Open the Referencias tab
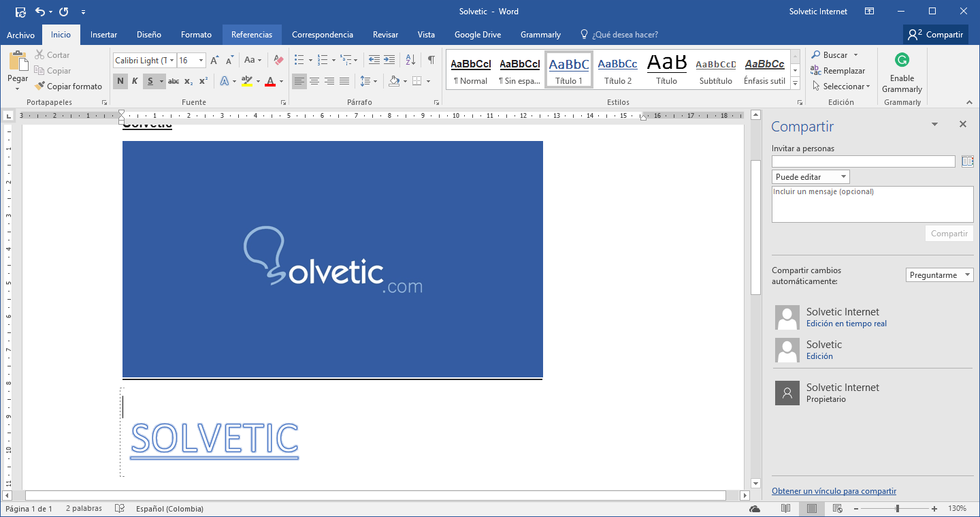980x517 pixels. pyautogui.click(x=252, y=35)
